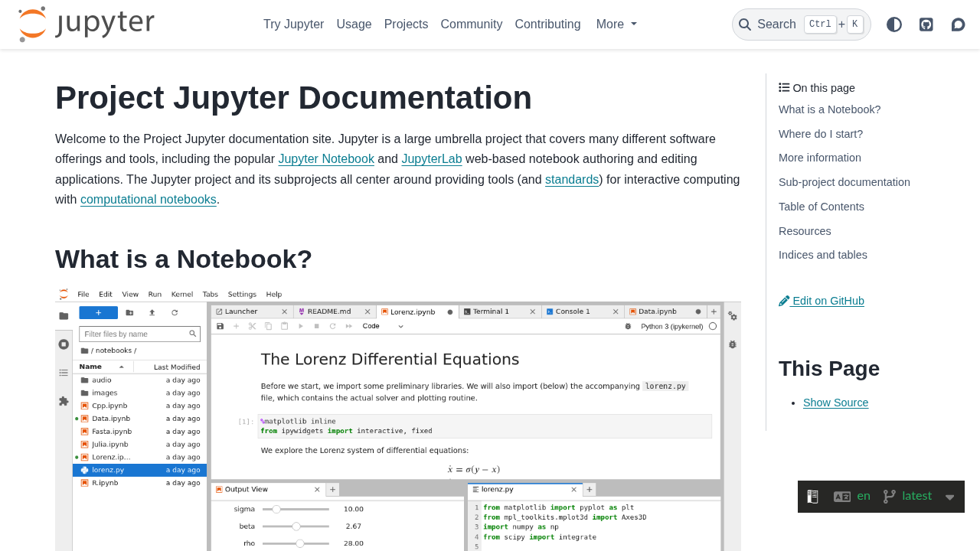Follow the JupyterLab link
Image resolution: width=980 pixels, height=551 pixels.
pyautogui.click(x=431, y=159)
